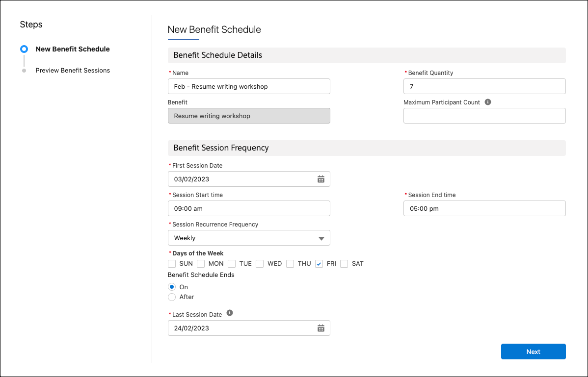Open the Session Start time field
The width and height of the screenshot is (588, 377).
coord(249,208)
